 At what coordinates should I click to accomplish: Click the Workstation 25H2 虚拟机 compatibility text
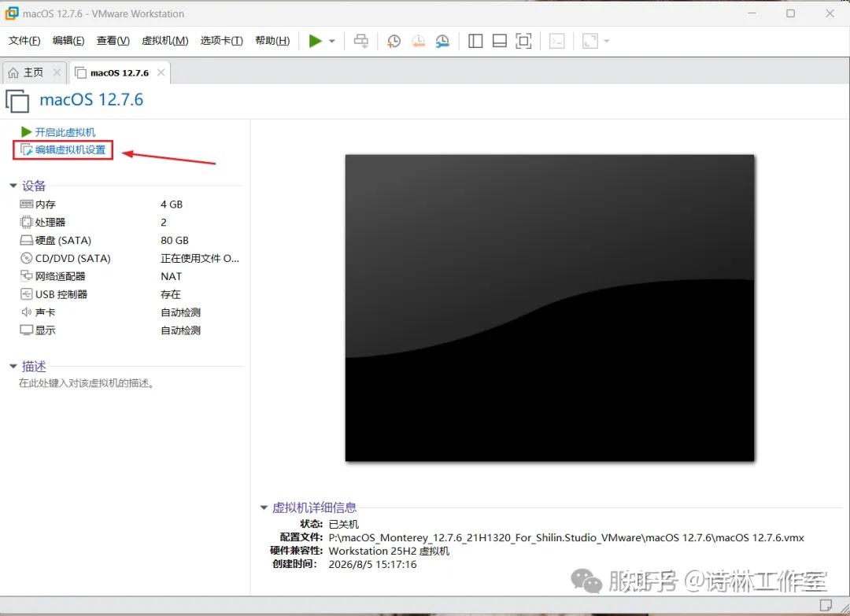coord(390,551)
